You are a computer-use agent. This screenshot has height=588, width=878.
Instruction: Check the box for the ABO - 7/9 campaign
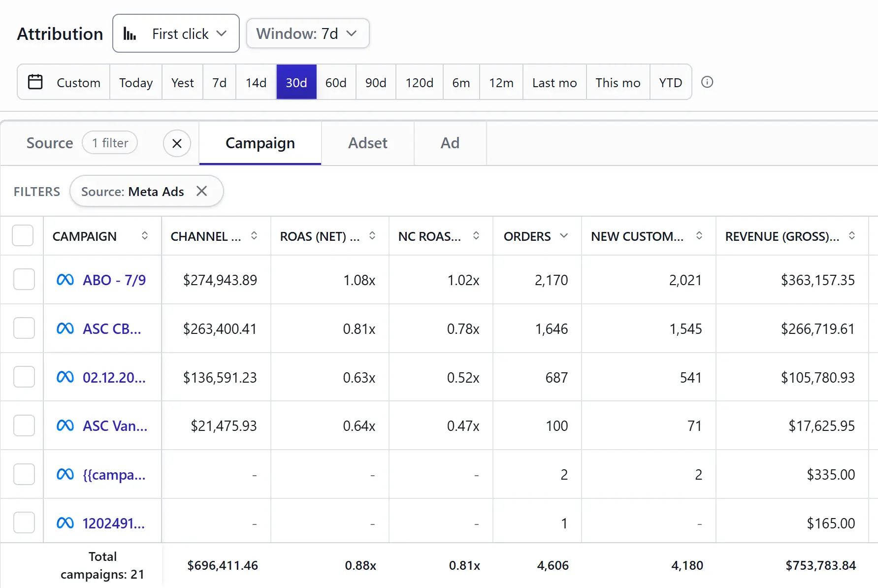(x=24, y=280)
